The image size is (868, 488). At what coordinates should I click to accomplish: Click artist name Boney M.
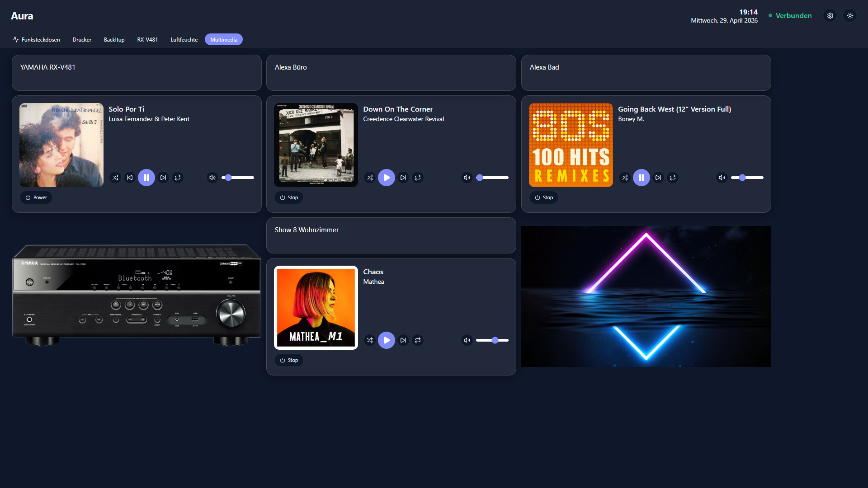[x=631, y=119]
